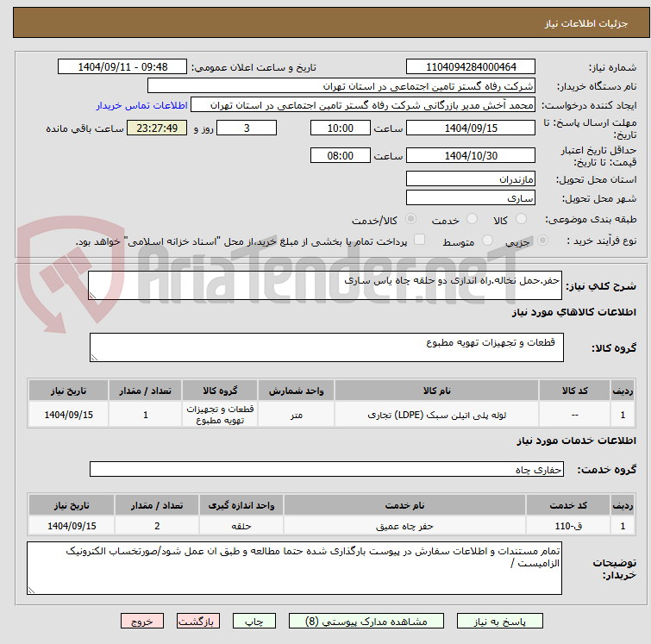Click service cell حفر چاه عمیق
651x644 pixels.
404,526
